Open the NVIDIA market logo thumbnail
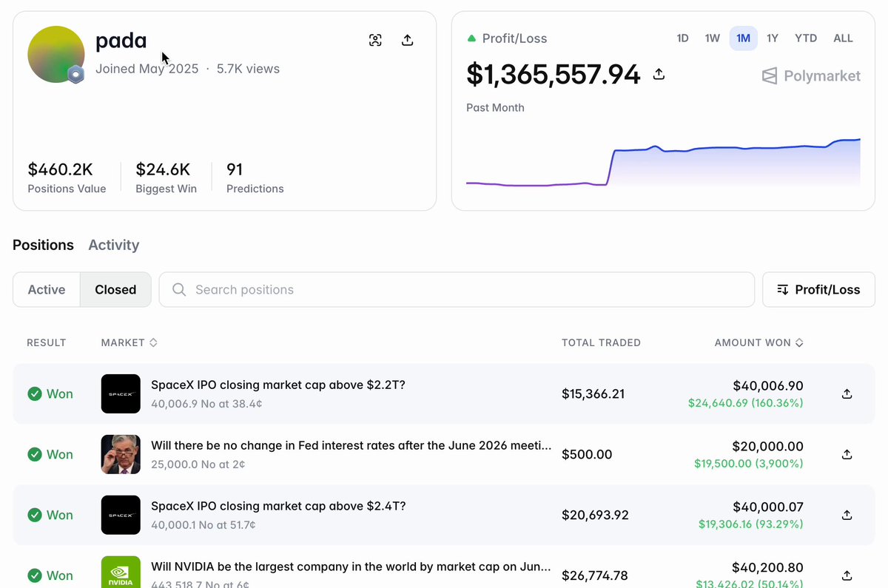Image resolution: width=888 pixels, height=588 pixels. click(x=121, y=572)
